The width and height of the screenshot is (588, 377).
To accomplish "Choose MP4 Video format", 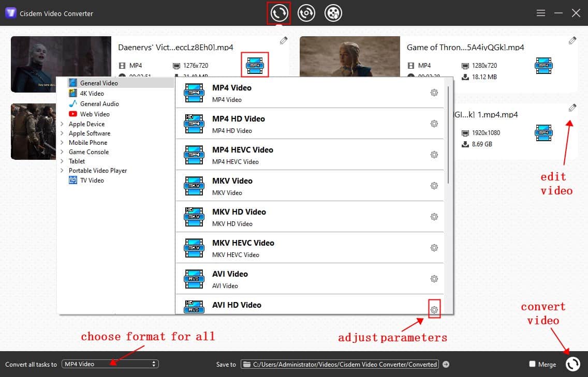I will pos(310,93).
